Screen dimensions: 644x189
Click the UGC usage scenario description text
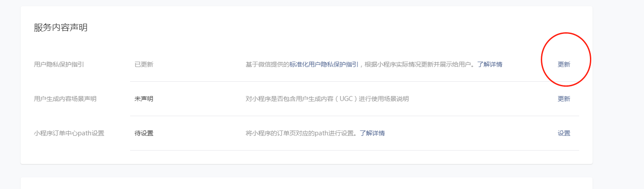point(327,99)
